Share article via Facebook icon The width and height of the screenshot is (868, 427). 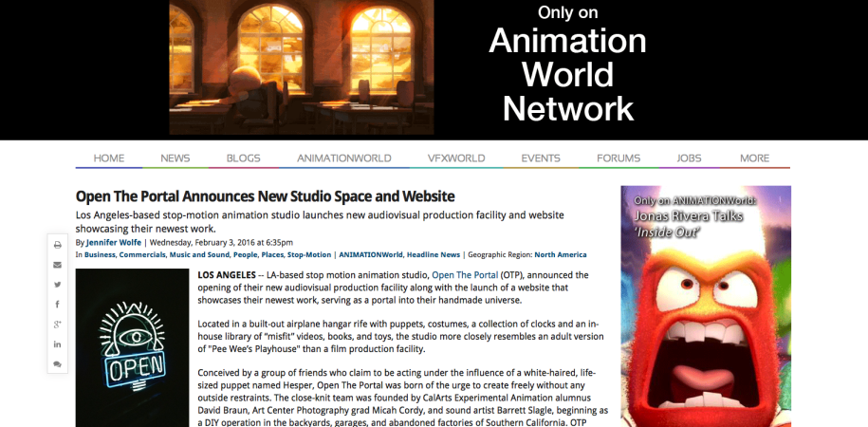click(x=58, y=304)
